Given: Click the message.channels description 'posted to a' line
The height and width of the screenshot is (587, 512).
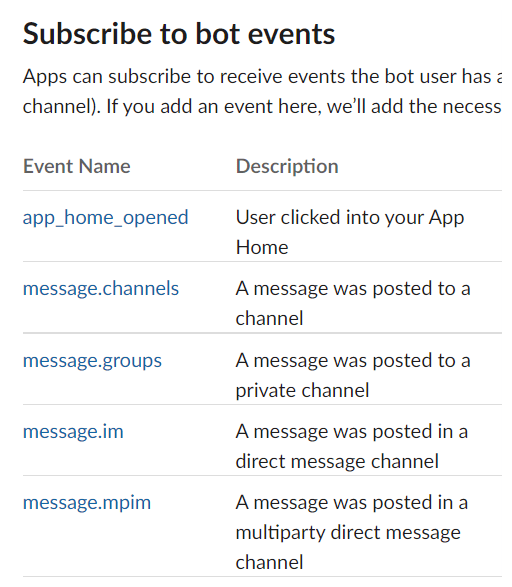Looking at the screenshot, I should [353, 289].
